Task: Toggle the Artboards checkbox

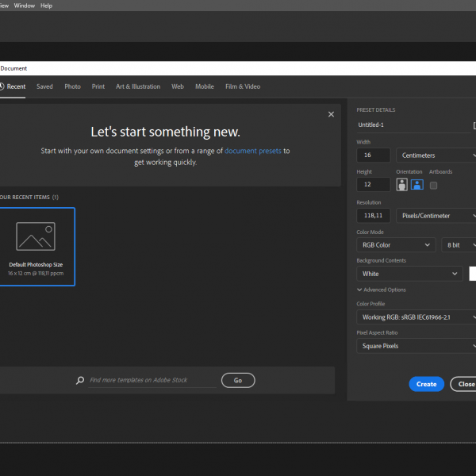Action: click(433, 186)
